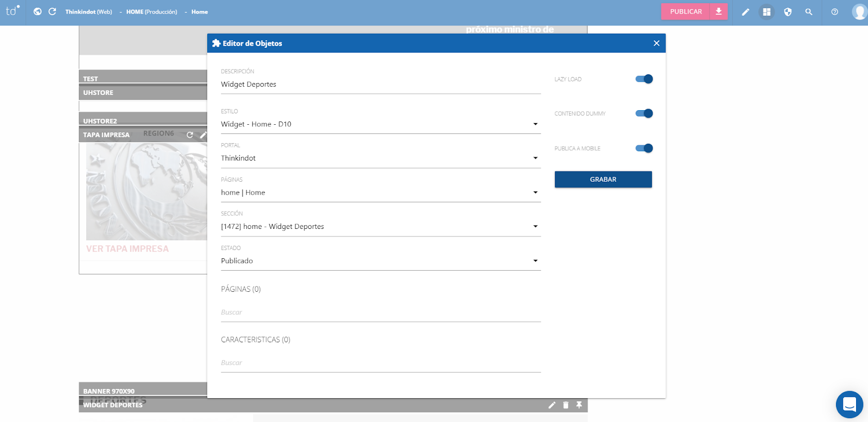Click the Publicar button

pyautogui.click(x=686, y=11)
